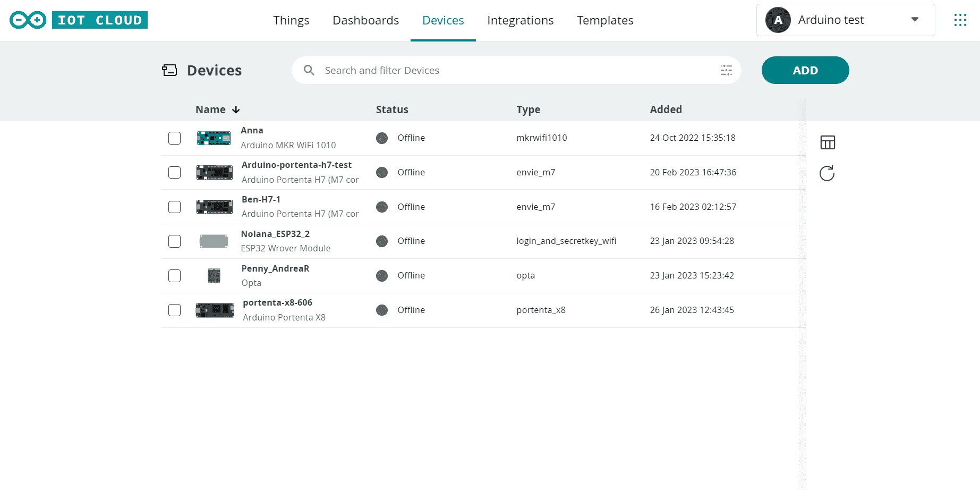The width and height of the screenshot is (980, 490).
Task: Click the account avatar letter A
Action: [x=778, y=20]
